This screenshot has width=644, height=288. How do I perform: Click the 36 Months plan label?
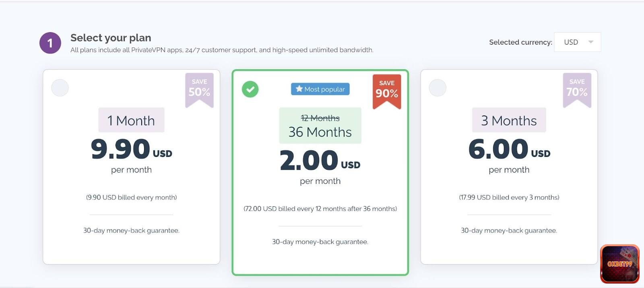tap(320, 132)
